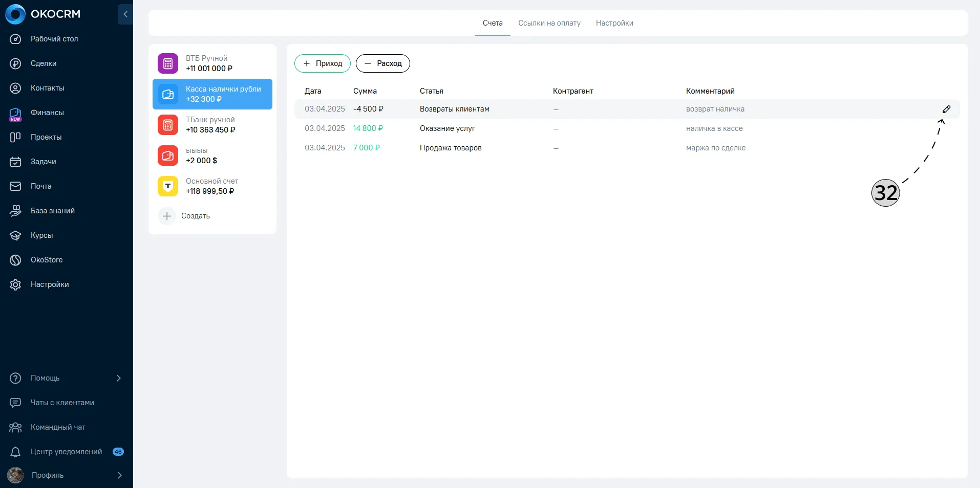Select the ТБанк ручной account icon

168,125
